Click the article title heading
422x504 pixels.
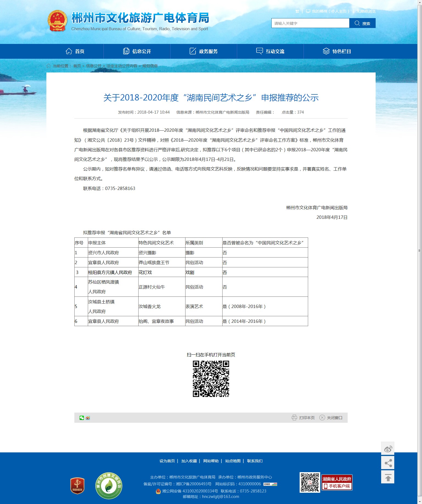(x=211, y=97)
